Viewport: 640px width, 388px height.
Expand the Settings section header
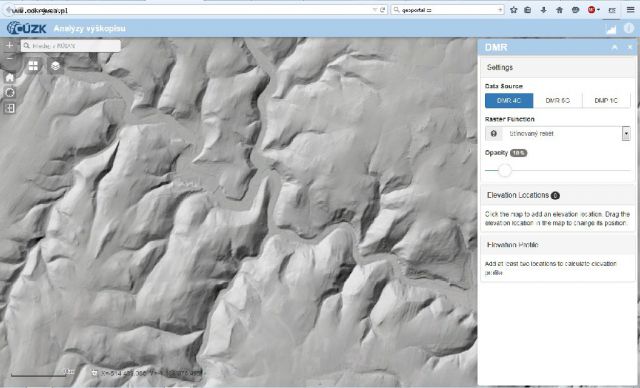pos(558,67)
